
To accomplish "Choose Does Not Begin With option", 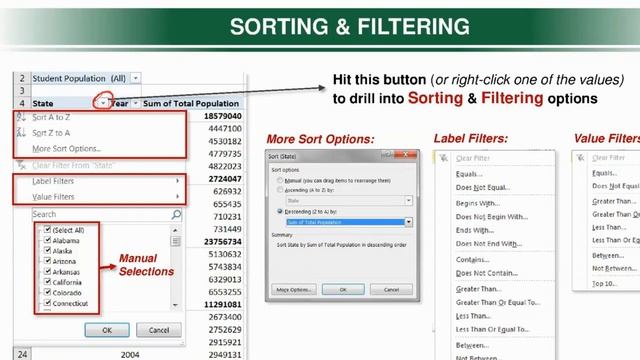I will point(492,217).
